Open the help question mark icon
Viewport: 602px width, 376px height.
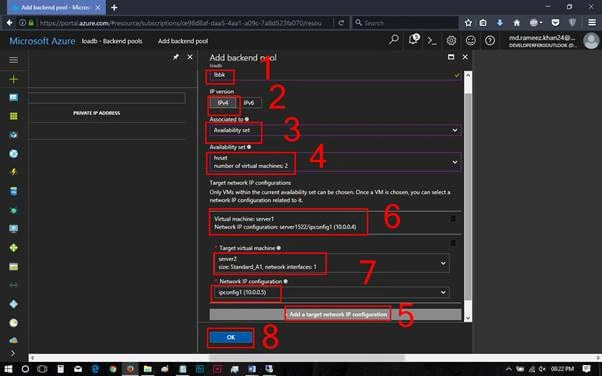click(490, 40)
